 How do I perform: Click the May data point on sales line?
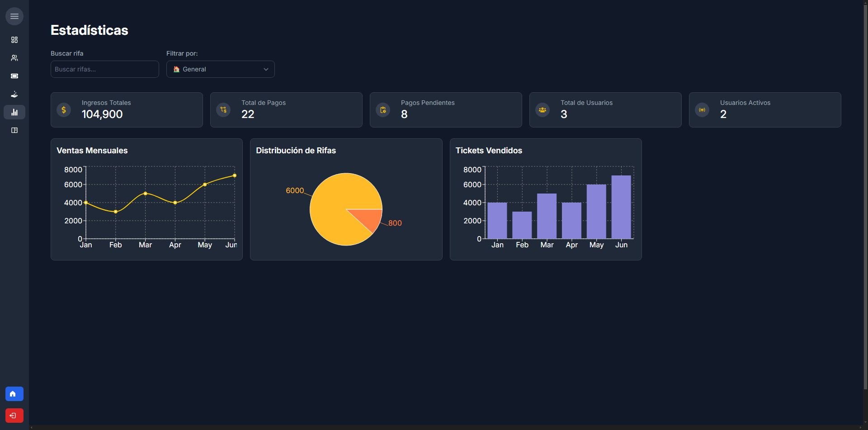[x=205, y=184]
